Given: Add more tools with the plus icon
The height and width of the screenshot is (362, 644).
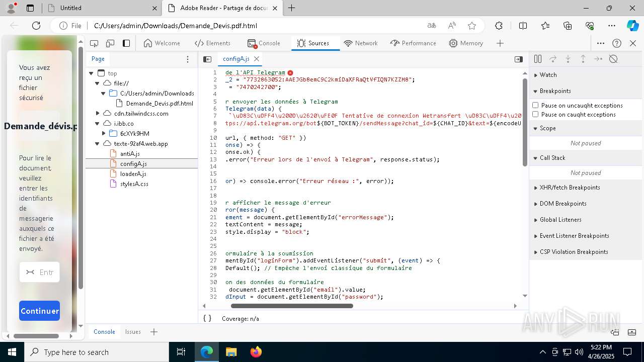Looking at the screenshot, I should (500, 43).
